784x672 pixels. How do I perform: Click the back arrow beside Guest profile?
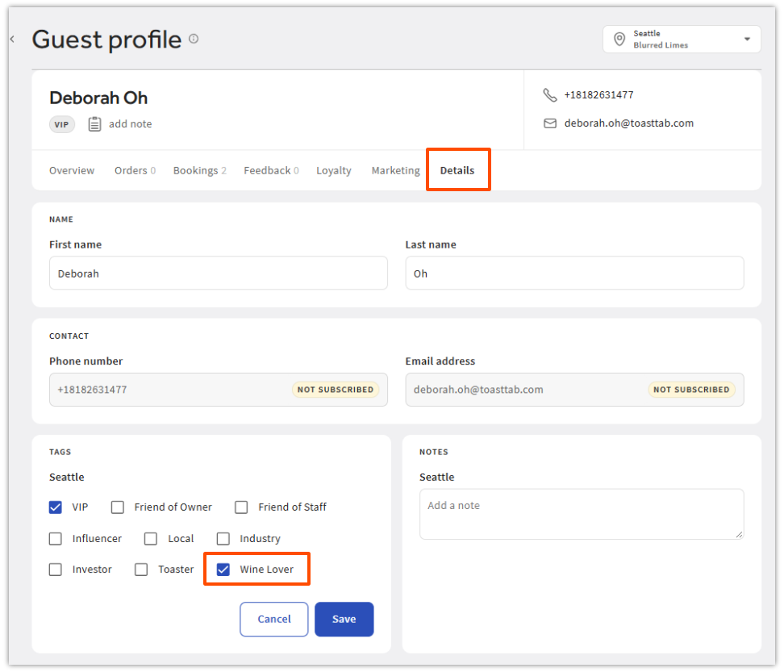click(12, 39)
